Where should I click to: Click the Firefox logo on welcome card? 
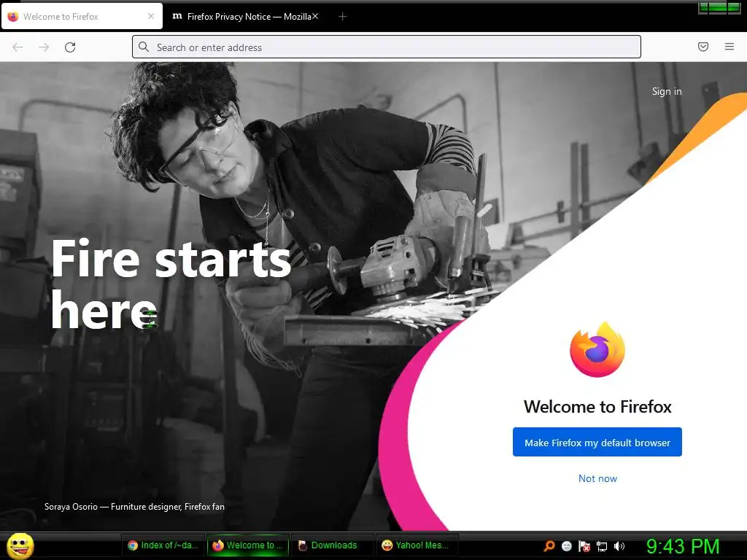pos(597,349)
